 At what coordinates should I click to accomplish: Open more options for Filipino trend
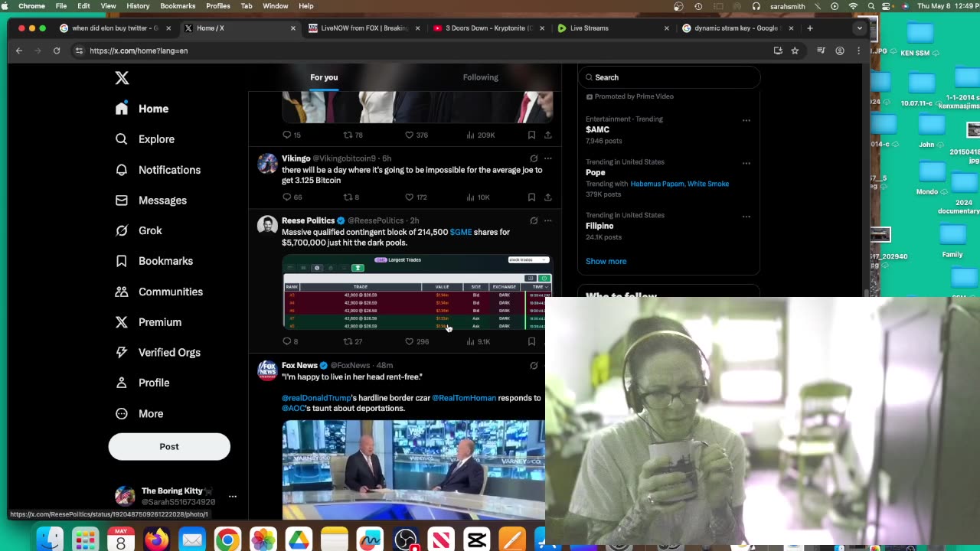(x=746, y=217)
